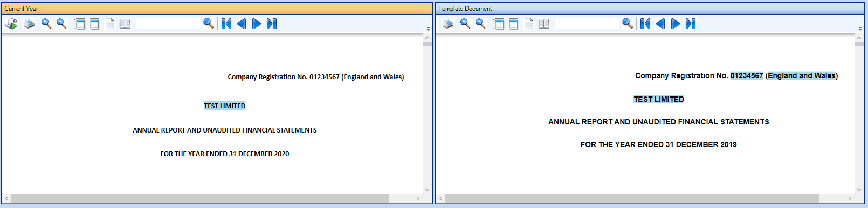868x208 pixels.
Task: Click highlighted TEST LIMITED in Template Document
Action: tap(659, 99)
